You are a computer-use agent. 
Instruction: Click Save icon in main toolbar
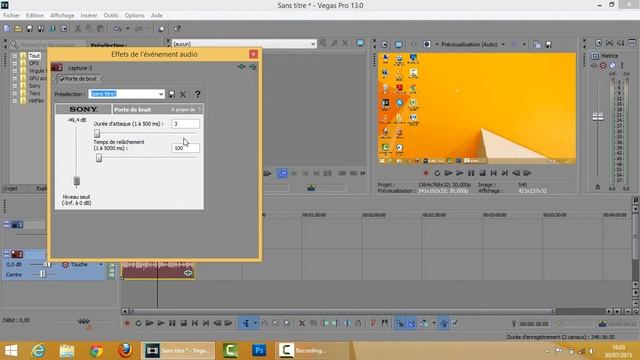(29, 29)
